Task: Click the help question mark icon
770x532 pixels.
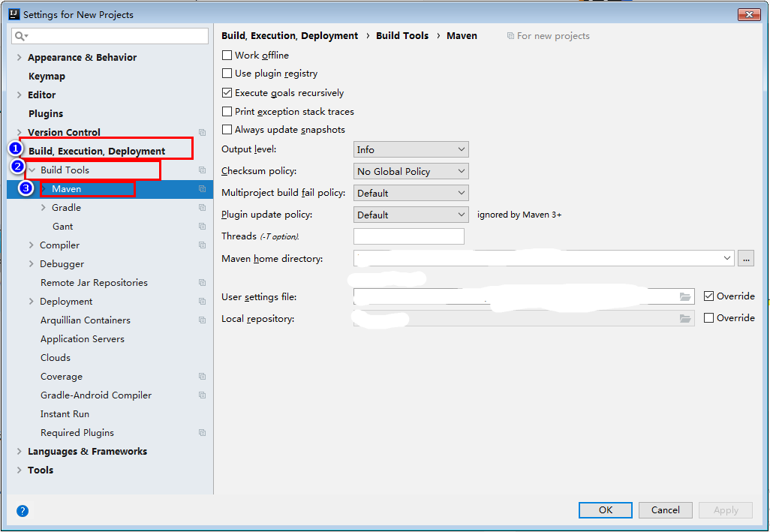Action: tap(22, 511)
